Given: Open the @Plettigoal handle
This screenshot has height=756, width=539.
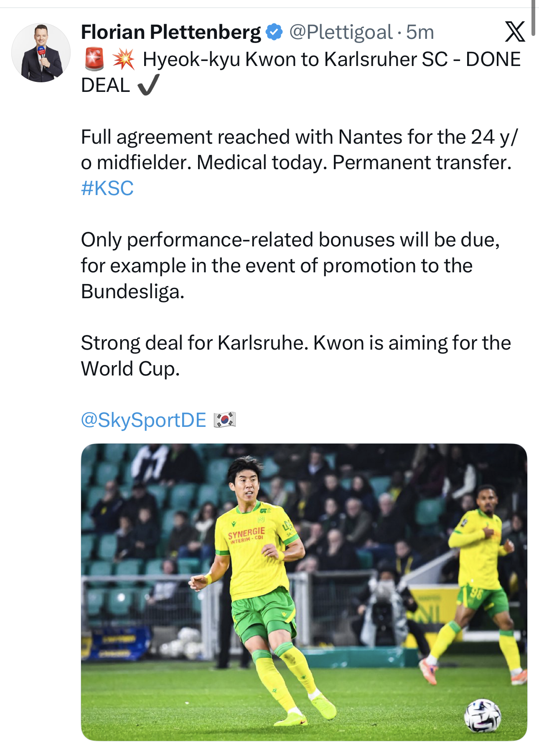Looking at the screenshot, I should point(341,32).
